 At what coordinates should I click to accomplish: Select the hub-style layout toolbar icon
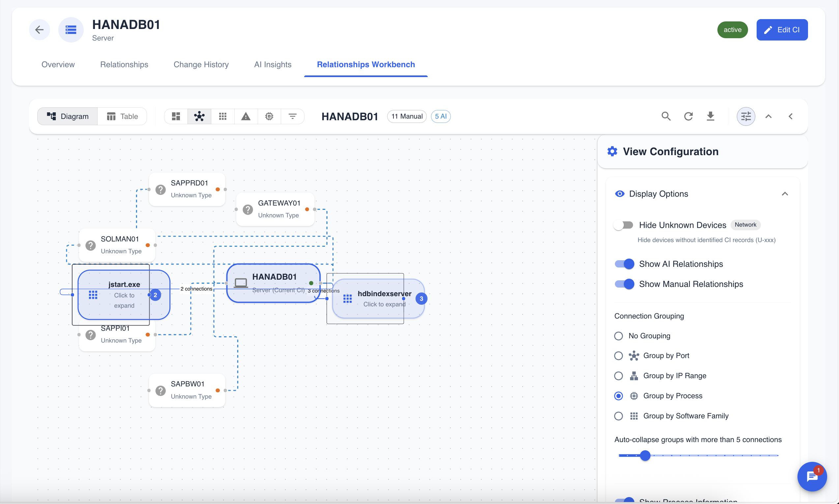[199, 117]
